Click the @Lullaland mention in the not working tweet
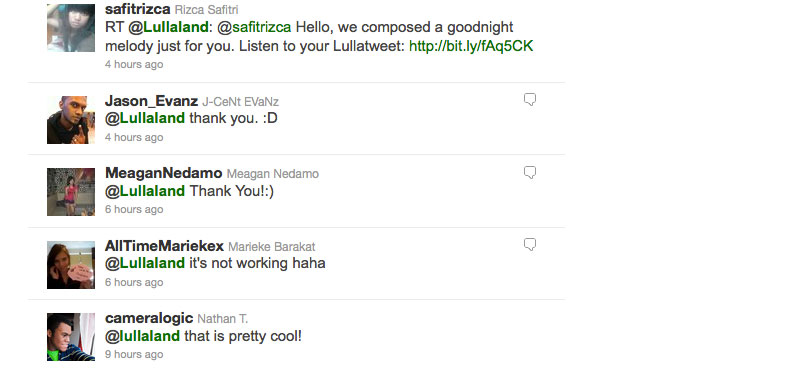The image size is (800, 368). 145,263
